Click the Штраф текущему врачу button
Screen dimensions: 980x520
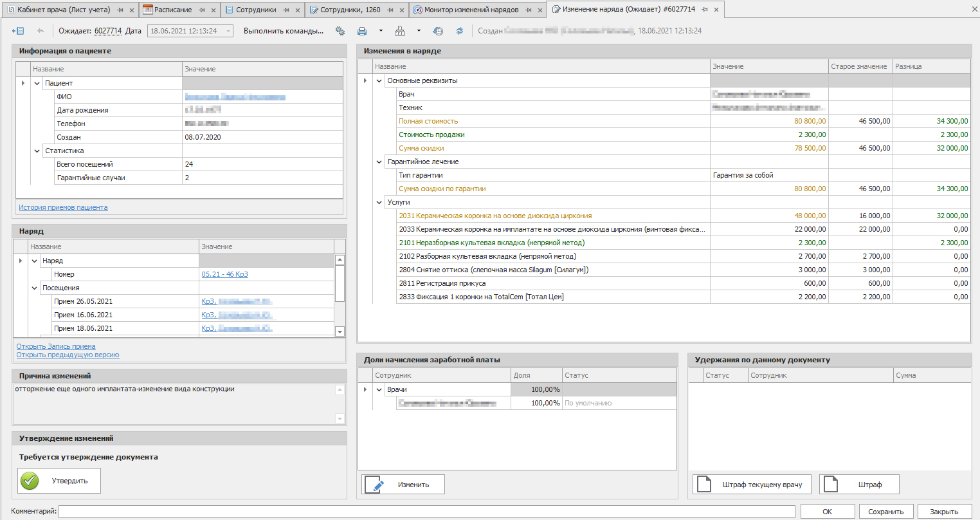pyautogui.click(x=752, y=485)
